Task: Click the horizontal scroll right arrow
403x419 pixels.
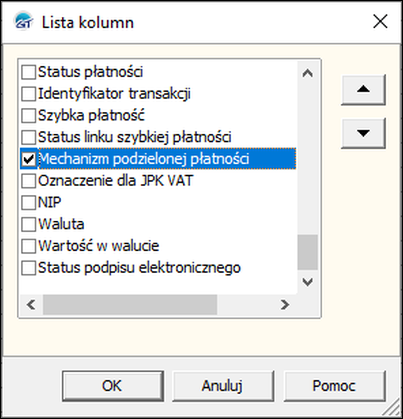Action: (284, 305)
